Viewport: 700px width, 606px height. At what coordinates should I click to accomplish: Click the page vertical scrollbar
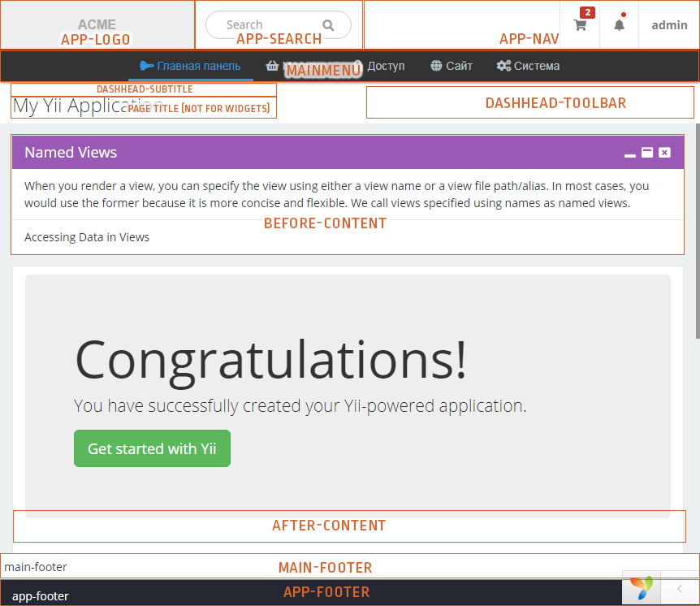pyautogui.click(x=698, y=232)
